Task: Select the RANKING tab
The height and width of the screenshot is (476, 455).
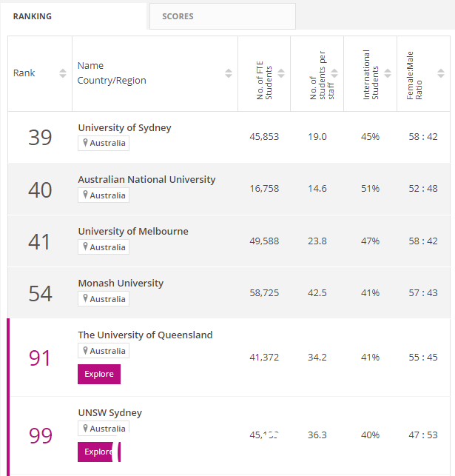Action: tap(74, 16)
